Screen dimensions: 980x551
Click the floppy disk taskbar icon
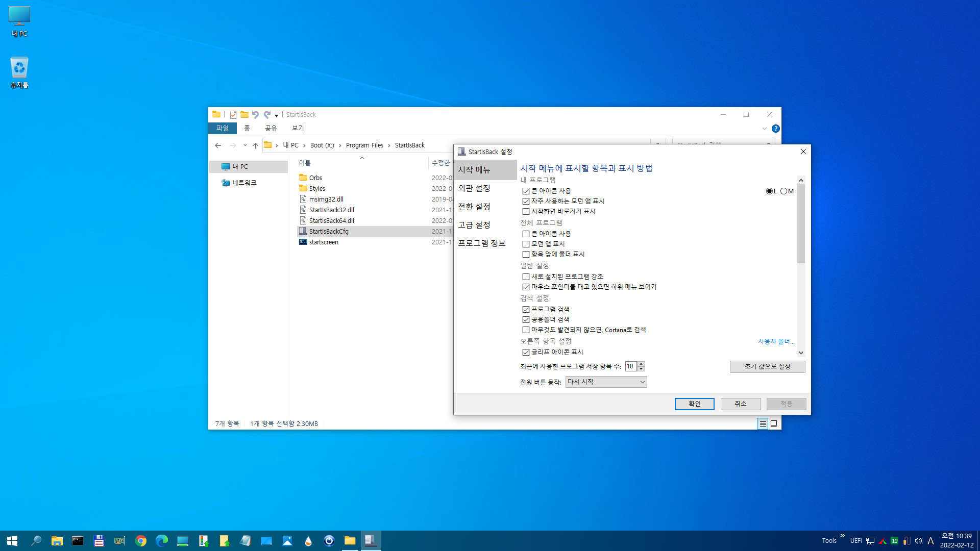click(99, 541)
